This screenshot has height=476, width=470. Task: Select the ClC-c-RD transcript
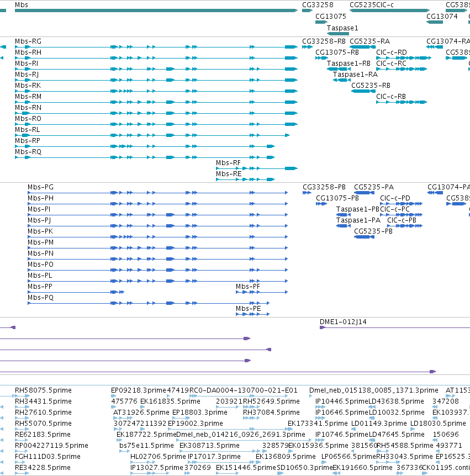[392, 52]
